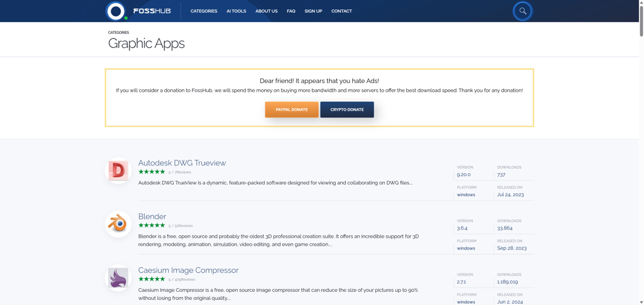Open the Sign Up page
The height and width of the screenshot is (305, 644).
coord(313,11)
